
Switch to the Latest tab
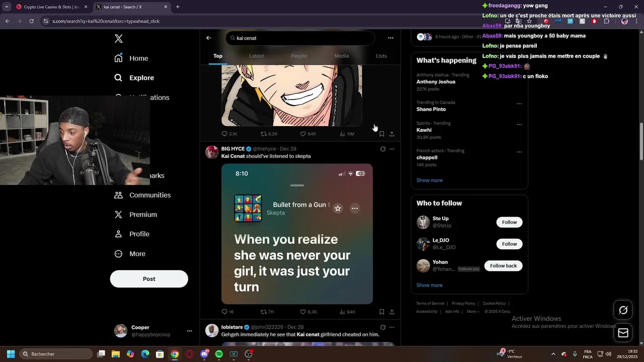(x=257, y=56)
